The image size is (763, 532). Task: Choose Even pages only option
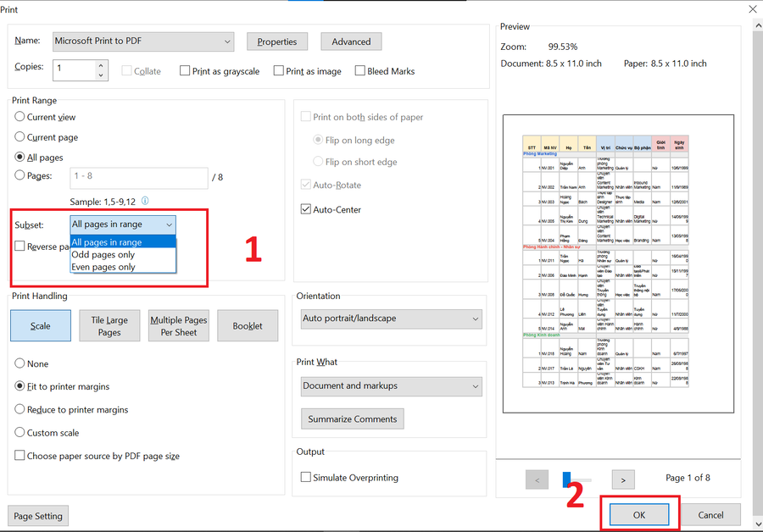tap(123, 267)
